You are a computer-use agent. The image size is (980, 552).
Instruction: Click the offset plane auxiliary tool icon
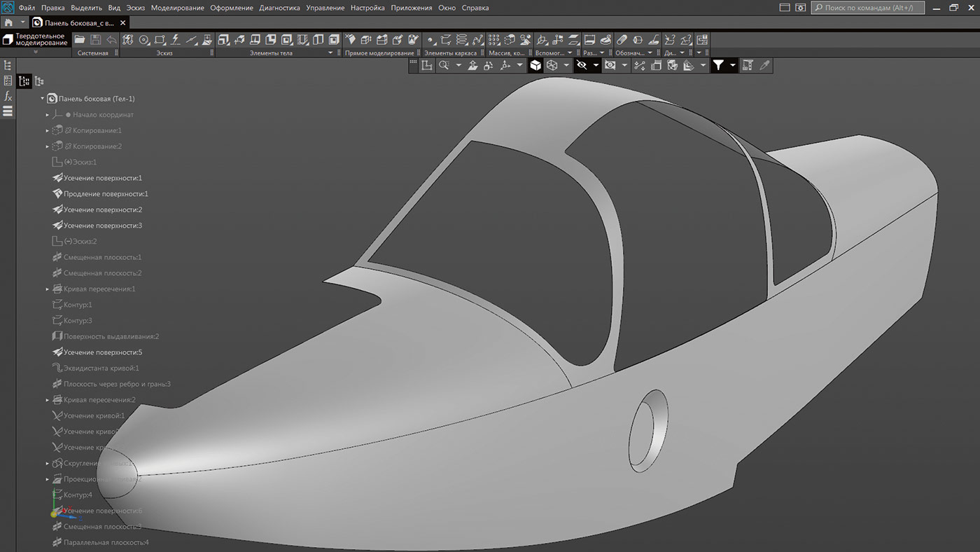[x=573, y=40]
